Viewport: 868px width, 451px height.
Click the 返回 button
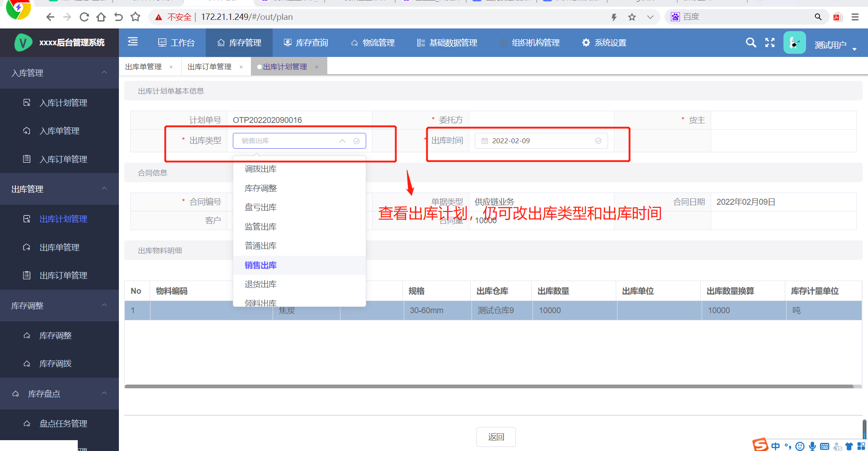tap(496, 437)
